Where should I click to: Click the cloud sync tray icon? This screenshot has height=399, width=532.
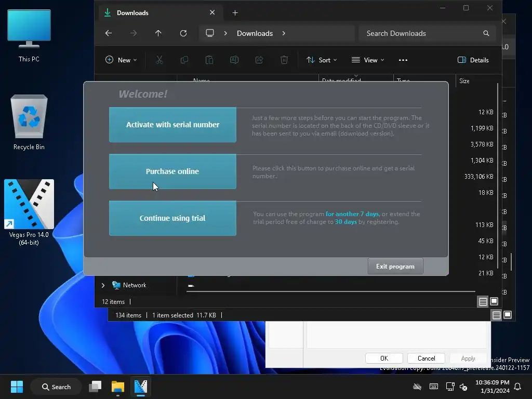(x=417, y=387)
